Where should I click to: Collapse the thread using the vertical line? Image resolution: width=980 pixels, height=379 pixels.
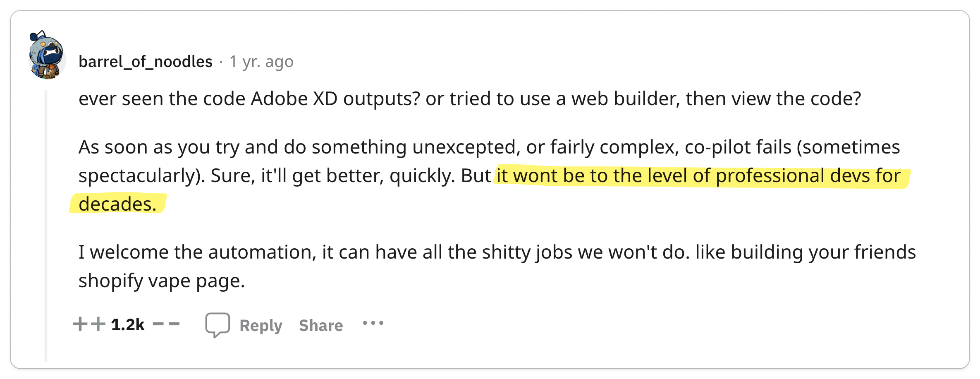[46, 226]
